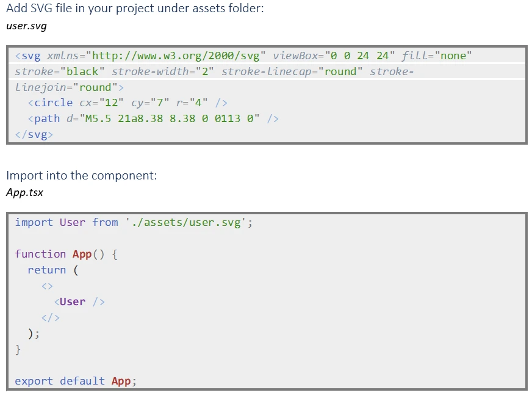Click the stroke-width attribute in code
Image resolution: width=532 pixels, height=398 pixels.
coord(162,71)
